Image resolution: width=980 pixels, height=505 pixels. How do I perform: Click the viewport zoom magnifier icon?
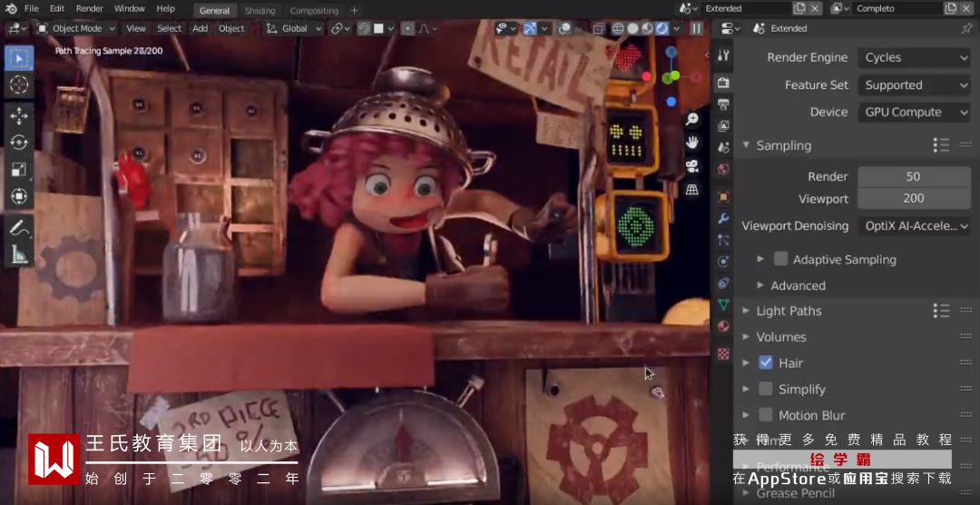coord(691,119)
